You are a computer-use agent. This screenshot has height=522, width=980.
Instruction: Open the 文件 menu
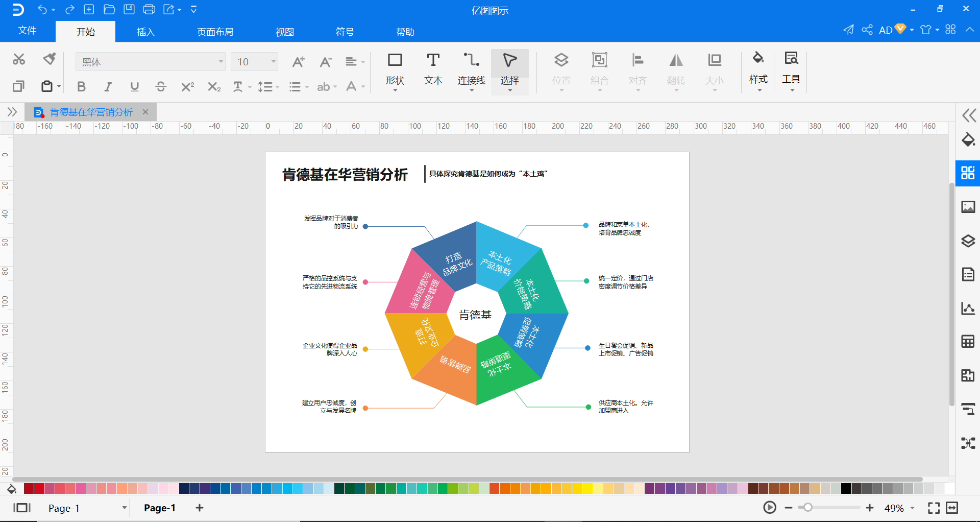(x=27, y=31)
